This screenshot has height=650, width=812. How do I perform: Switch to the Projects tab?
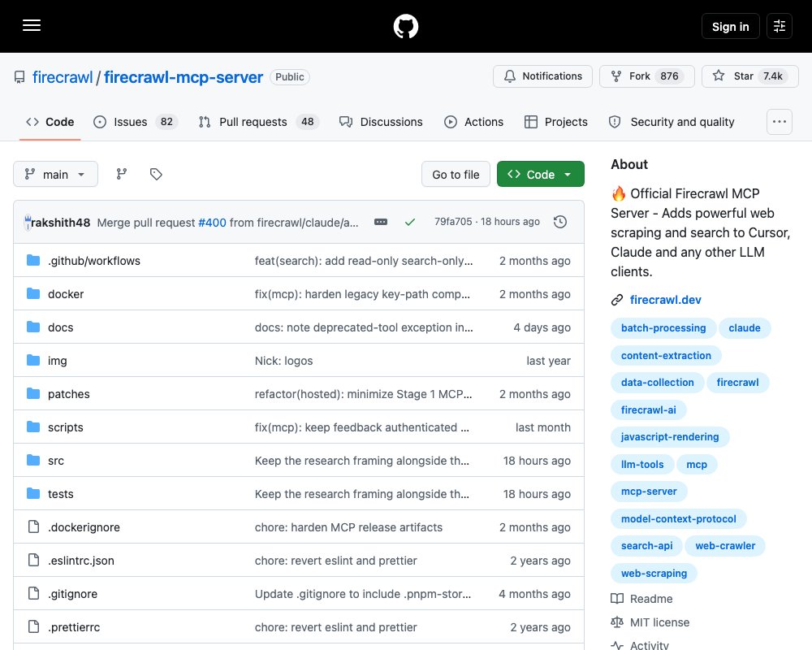555,122
